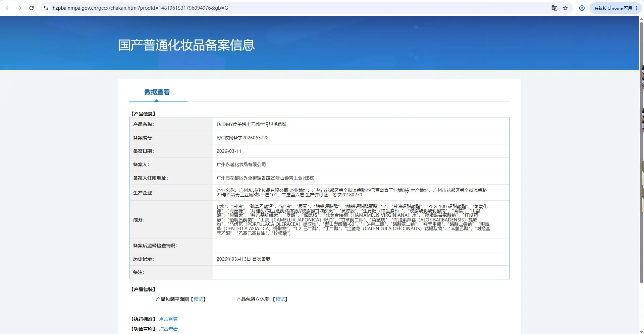This screenshot has width=644, height=334.
Task: Open 功效宣称 点击查看 link
Action: click(x=168, y=329)
